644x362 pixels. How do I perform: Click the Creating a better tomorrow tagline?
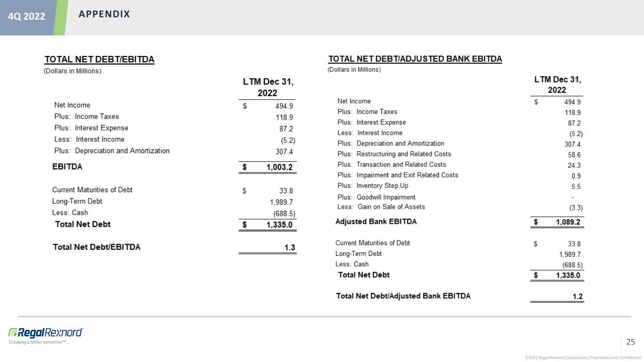pyautogui.click(x=40, y=342)
